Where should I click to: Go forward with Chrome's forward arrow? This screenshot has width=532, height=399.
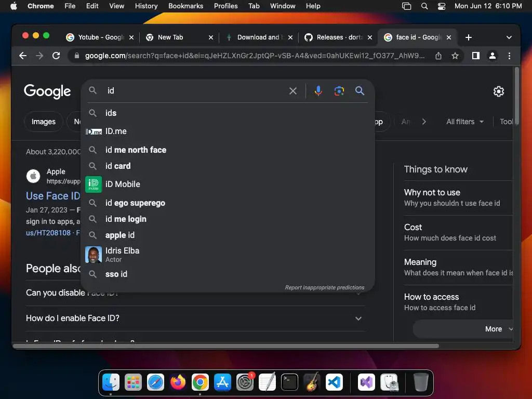click(39, 56)
